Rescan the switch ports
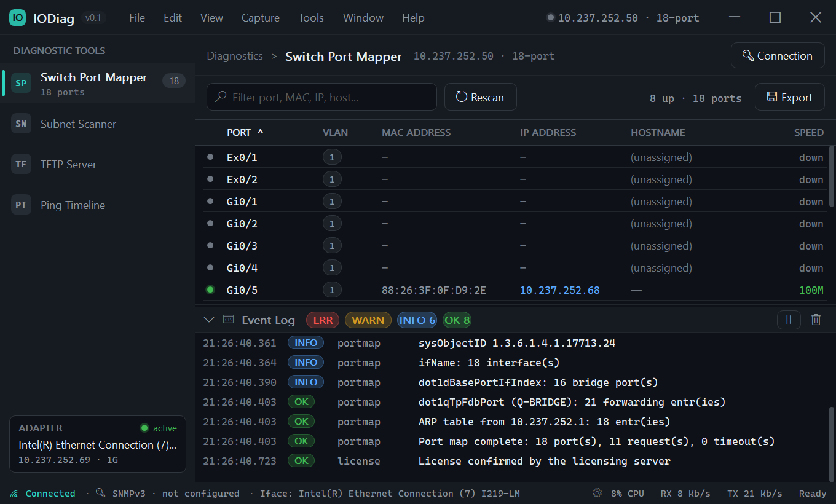The image size is (836, 504). coord(481,97)
